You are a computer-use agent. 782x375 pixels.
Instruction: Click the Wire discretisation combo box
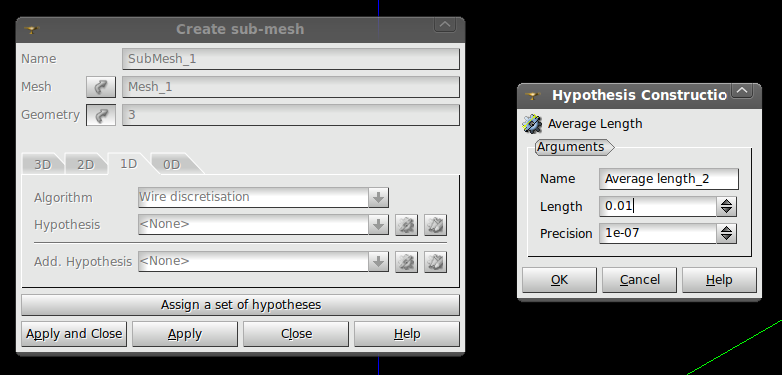tap(263, 197)
